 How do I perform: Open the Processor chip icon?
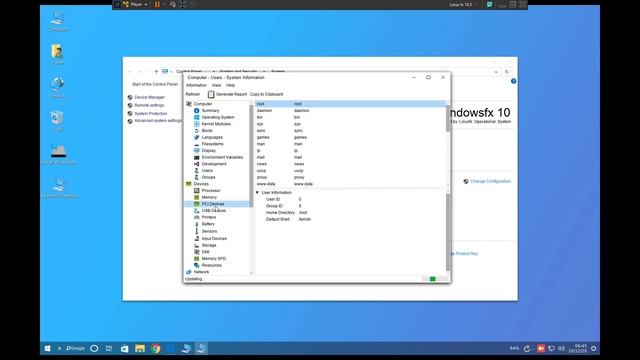(x=196, y=191)
